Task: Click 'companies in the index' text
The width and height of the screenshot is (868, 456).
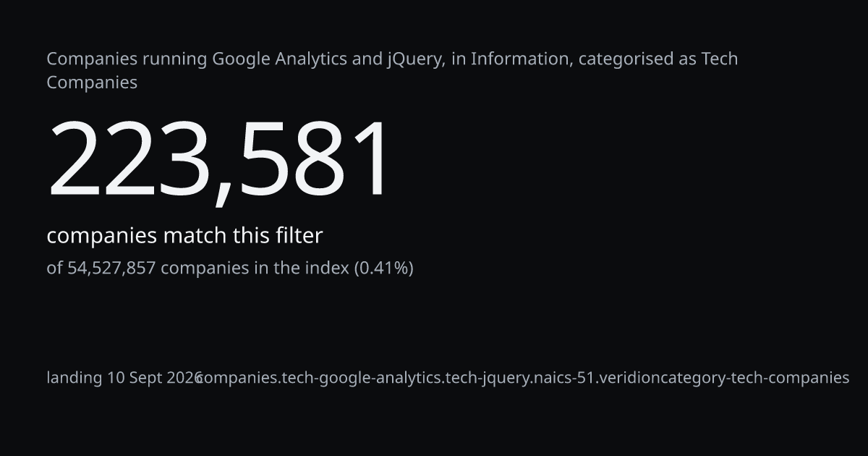Action: click(x=255, y=268)
